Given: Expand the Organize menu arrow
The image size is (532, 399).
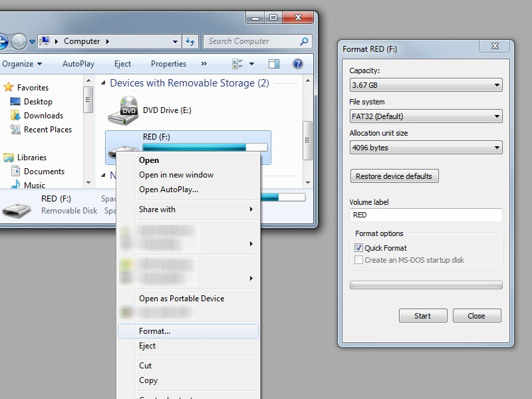Looking at the screenshot, I should pyautogui.click(x=40, y=64).
